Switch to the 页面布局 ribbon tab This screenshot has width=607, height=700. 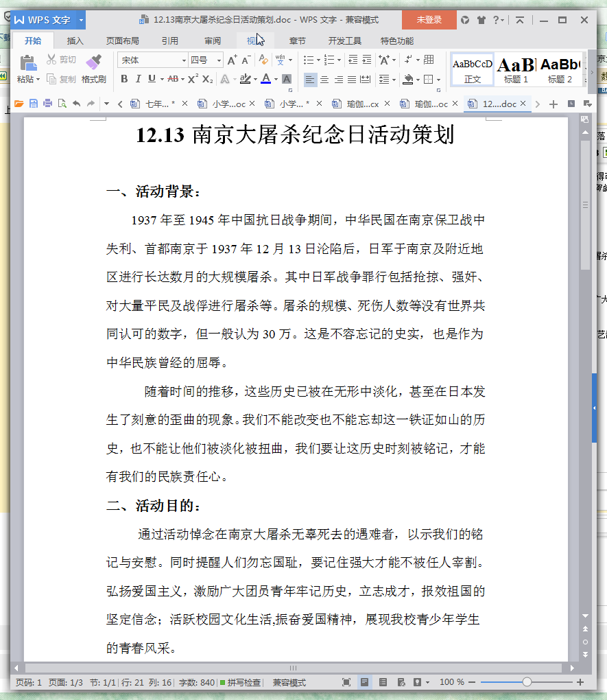122,41
